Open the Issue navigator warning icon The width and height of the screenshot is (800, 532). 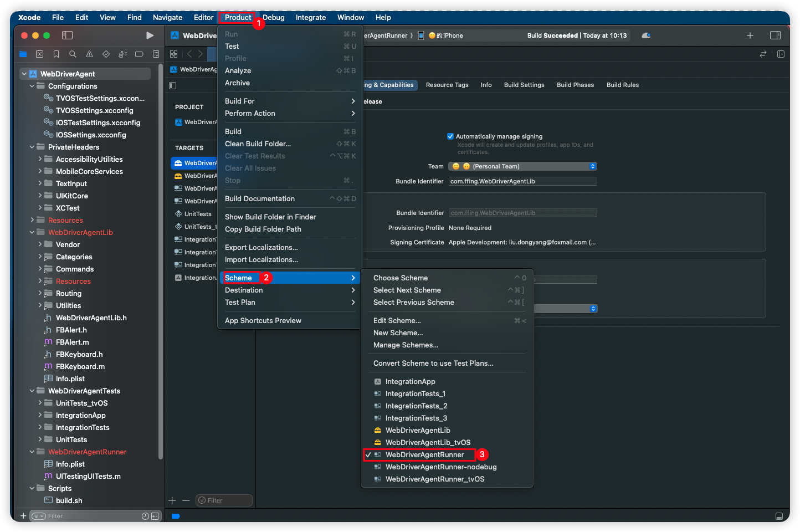tap(89, 54)
